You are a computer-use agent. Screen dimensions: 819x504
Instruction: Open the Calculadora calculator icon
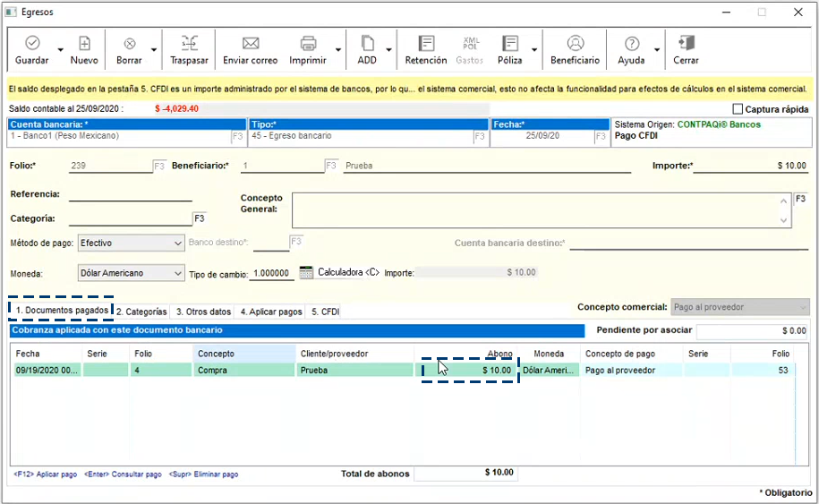coord(306,272)
